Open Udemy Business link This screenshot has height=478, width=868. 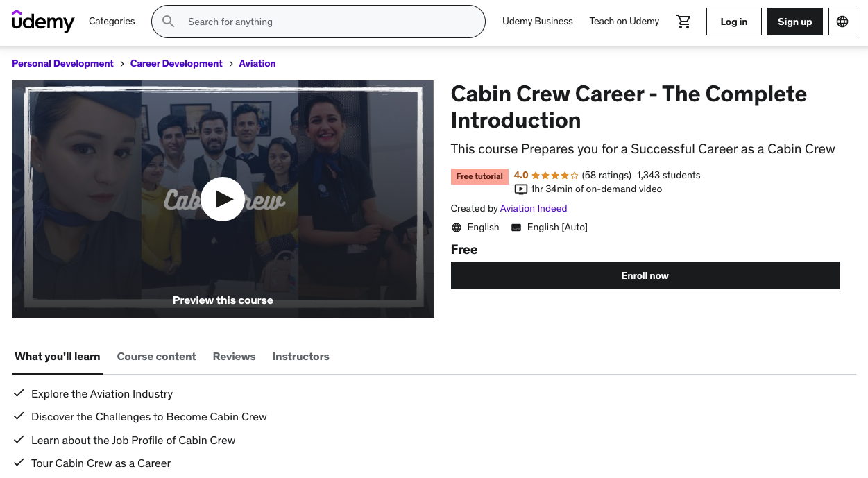pyautogui.click(x=538, y=22)
